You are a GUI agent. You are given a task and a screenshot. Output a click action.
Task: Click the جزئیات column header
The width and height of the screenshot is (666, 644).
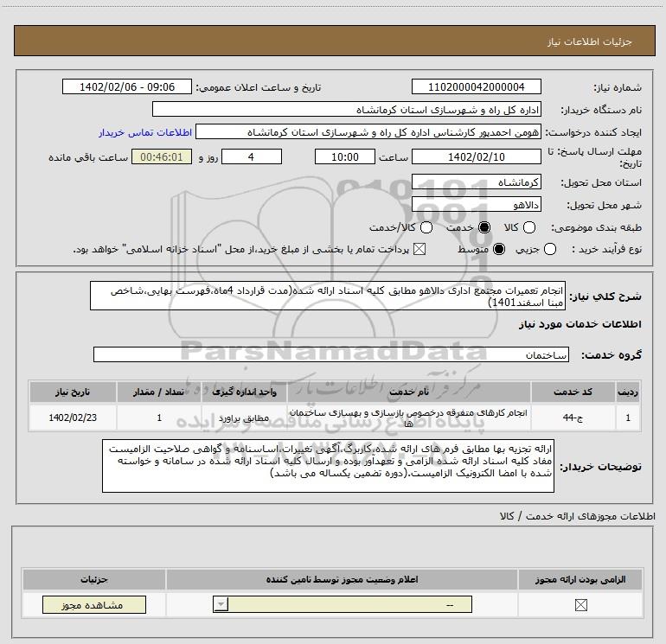(x=94, y=579)
